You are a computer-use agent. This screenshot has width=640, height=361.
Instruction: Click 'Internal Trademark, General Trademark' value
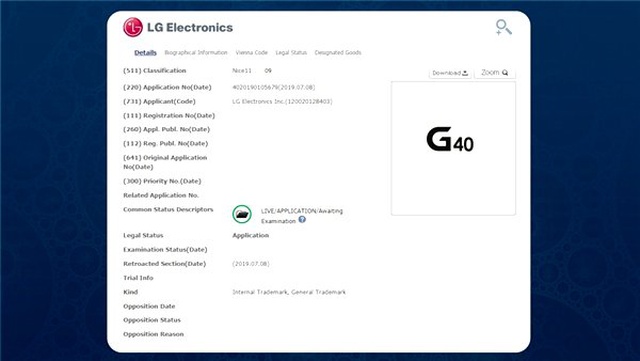[x=289, y=292]
